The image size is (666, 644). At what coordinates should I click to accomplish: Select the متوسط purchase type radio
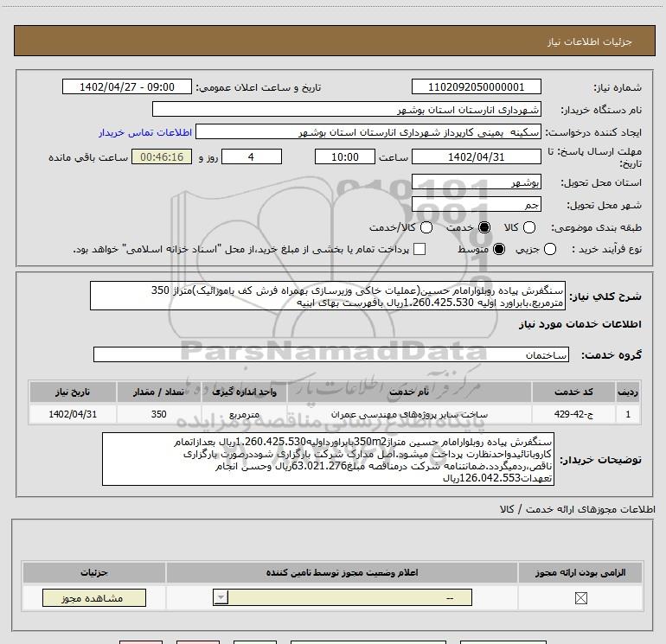(499, 249)
